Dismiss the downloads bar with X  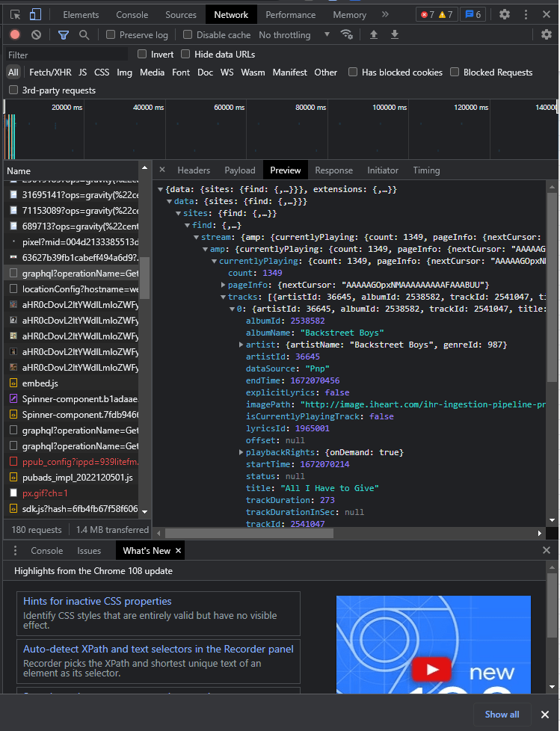tap(544, 715)
